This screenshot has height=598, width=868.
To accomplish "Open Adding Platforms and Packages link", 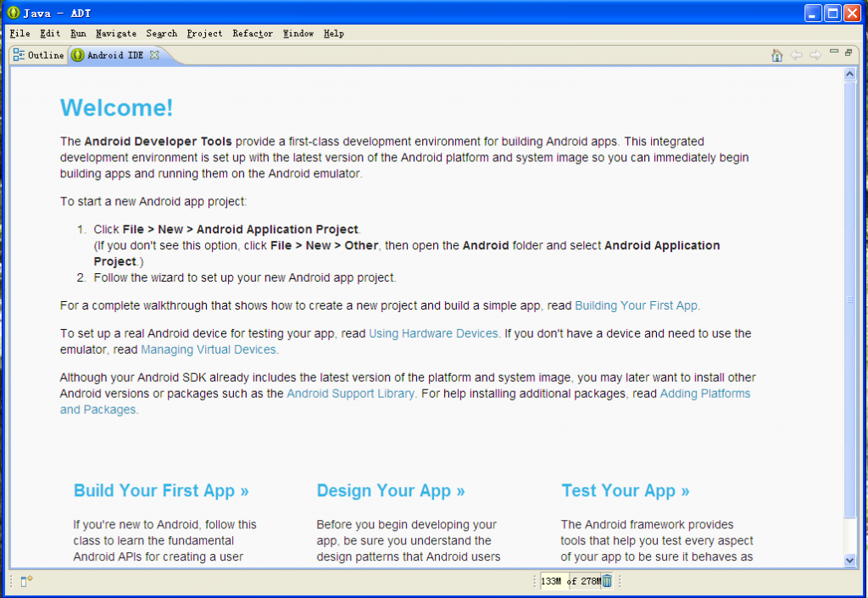I will click(704, 394).
